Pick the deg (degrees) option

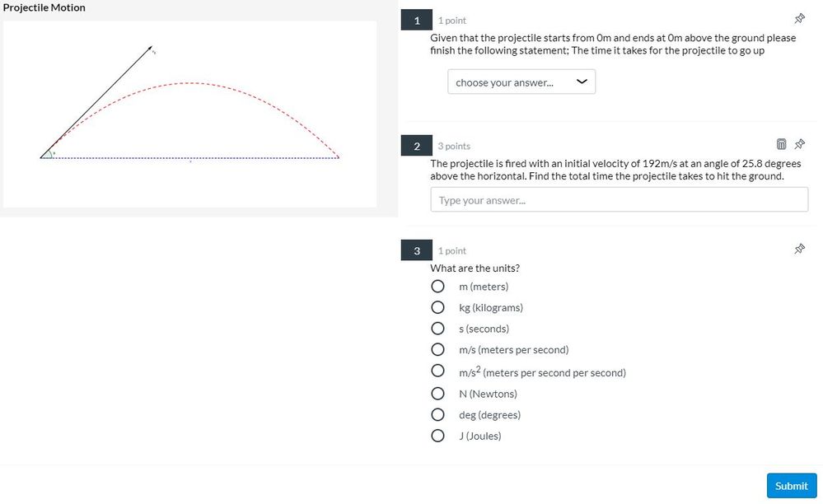click(438, 415)
